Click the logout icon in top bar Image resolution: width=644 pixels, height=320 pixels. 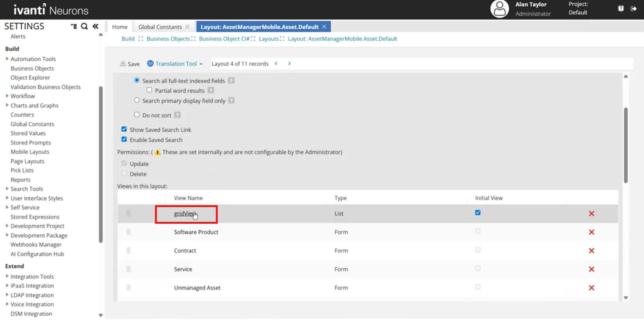[634, 9]
